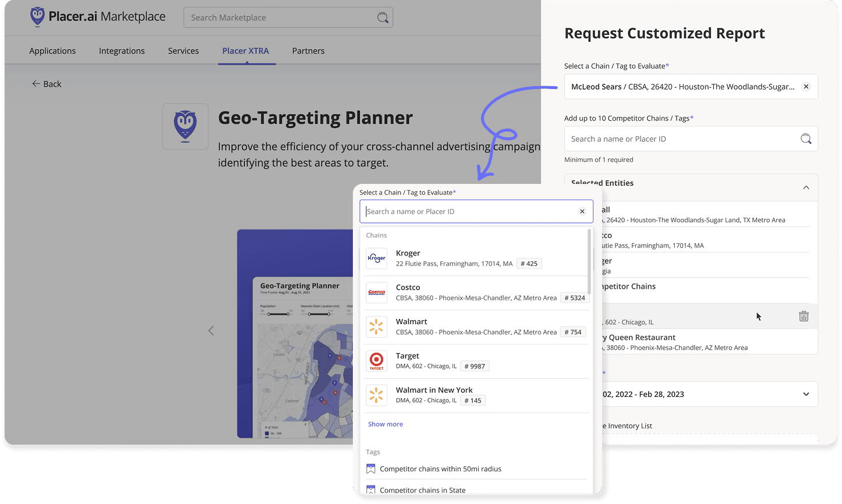Collapse the Selected Entities section
The image size is (842, 504).
(x=806, y=187)
